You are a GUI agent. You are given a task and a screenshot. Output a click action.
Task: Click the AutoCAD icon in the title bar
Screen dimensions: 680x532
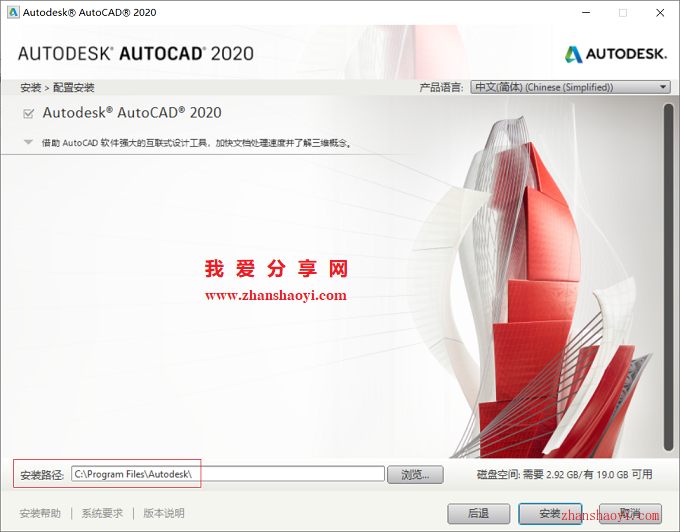click(x=13, y=12)
